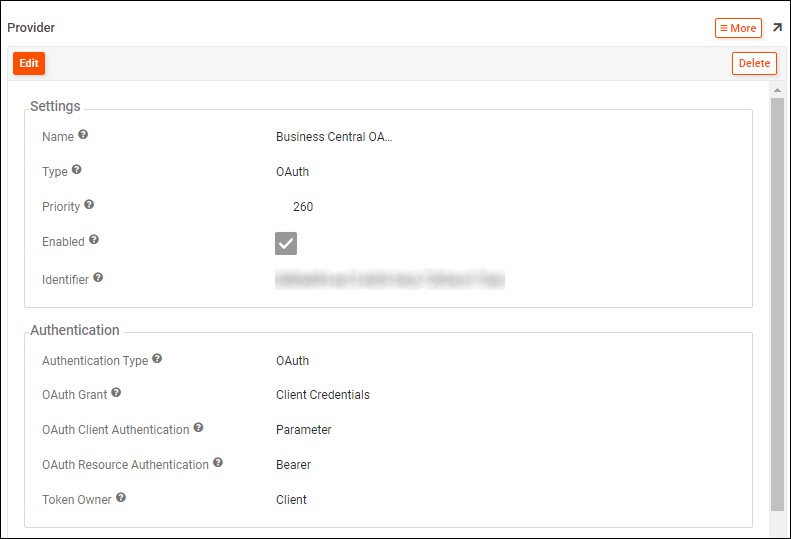Click the Authentication Type help icon
Screen dimensions: 791x539
pyautogui.click(x=157, y=359)
